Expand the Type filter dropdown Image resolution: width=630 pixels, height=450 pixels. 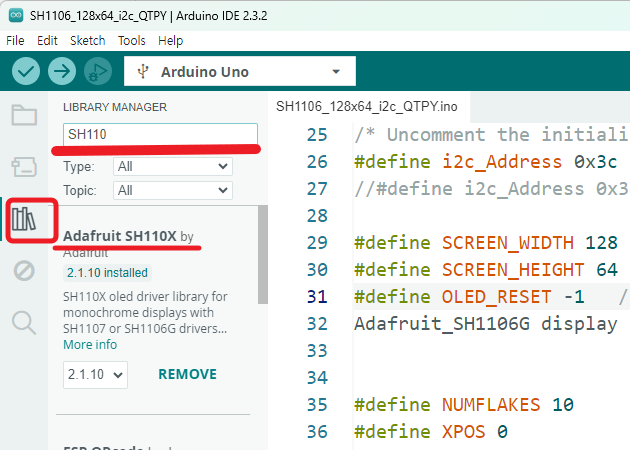[173, 166]
